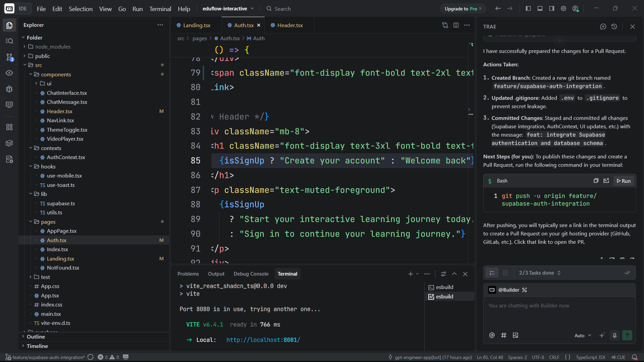Attach an image to the chat
This screenshot has height=362, width=644.
click(515, 335)
